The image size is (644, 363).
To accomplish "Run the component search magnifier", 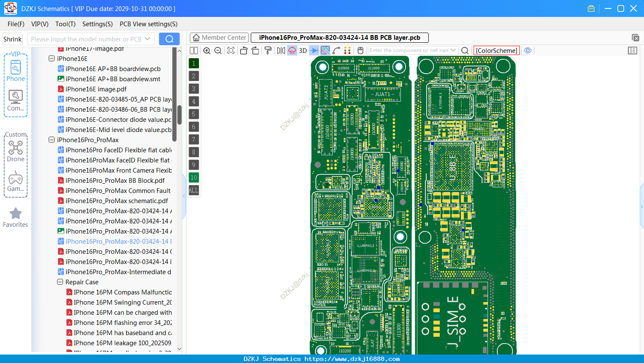I will pyautogui.click(x=465, y=50).
